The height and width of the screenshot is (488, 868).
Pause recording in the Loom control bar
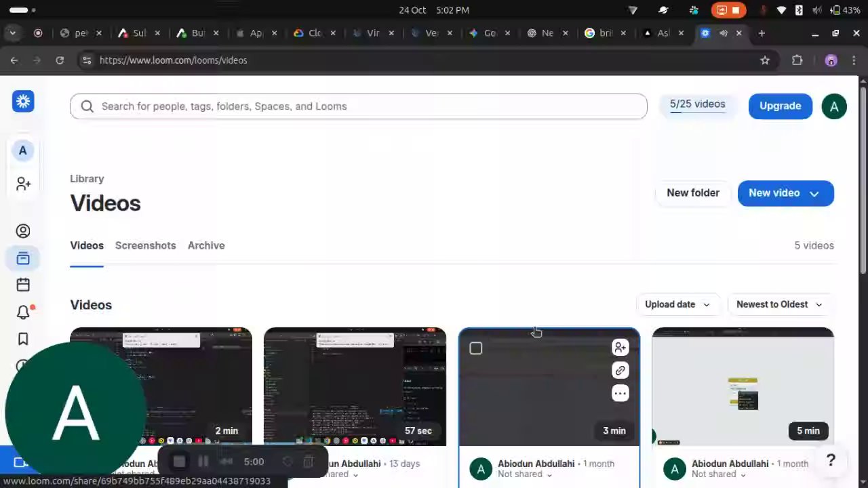tap(203, 462)
